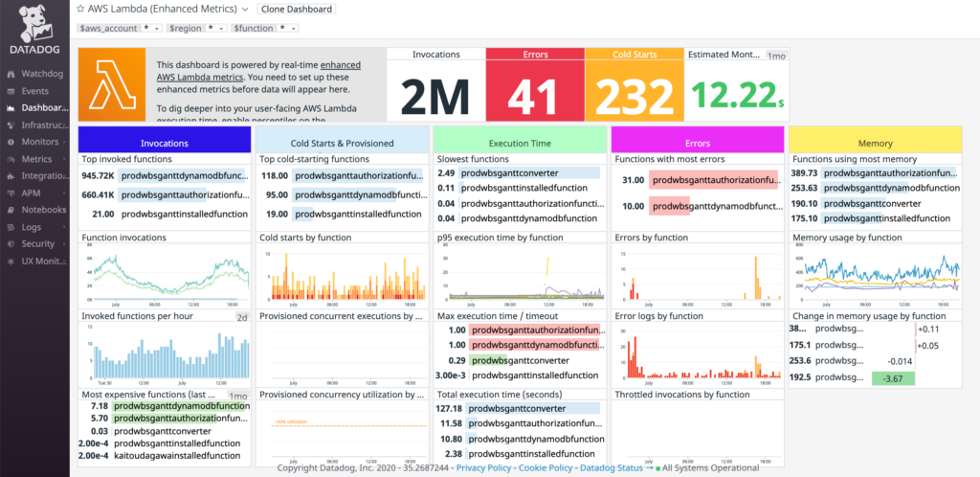Viewport: 980px width, 477px height.
Task: Click the Clone Dashboard button
Action: 297,10
